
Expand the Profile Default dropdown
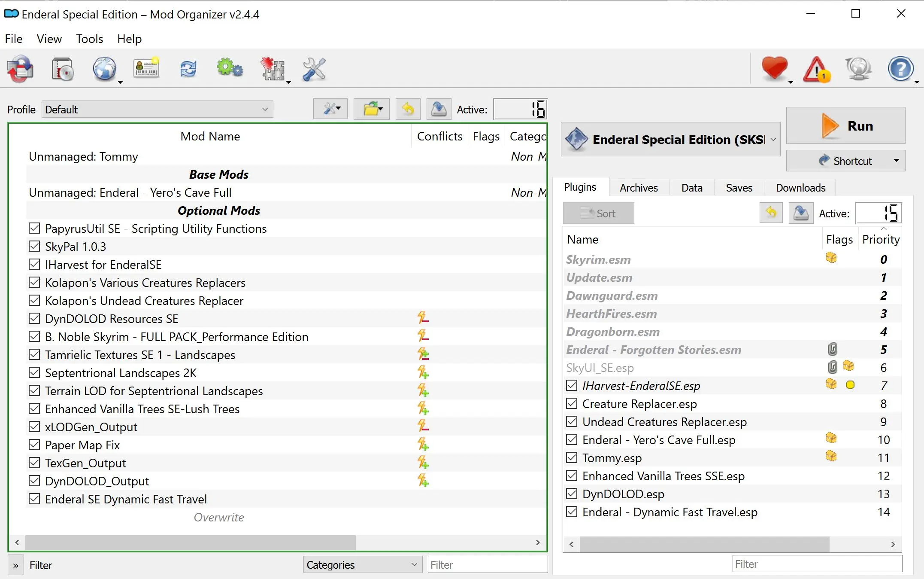157,110
